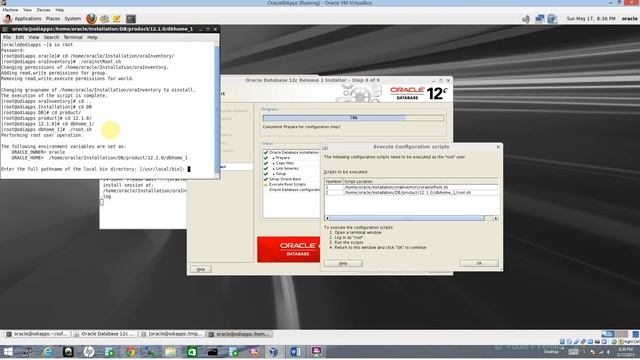
Task: Click Help button in the Oracle installer window
Action: (201, 269)
